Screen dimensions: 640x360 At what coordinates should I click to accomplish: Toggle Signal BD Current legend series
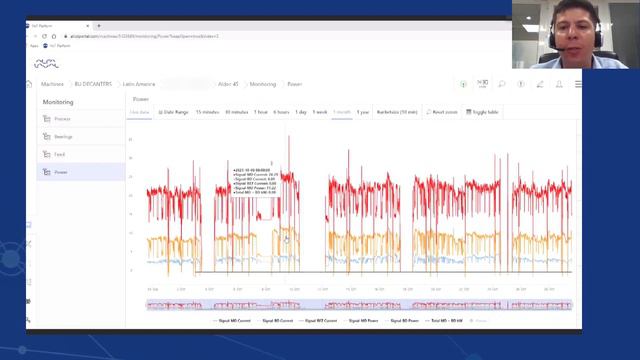tap(275, 321)
